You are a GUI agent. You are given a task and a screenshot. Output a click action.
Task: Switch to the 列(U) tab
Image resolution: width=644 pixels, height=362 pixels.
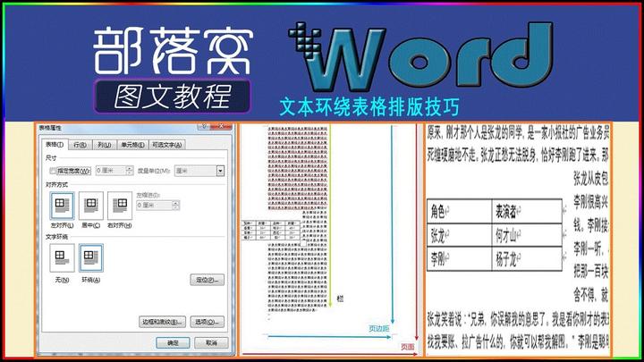tap(105, 145)
